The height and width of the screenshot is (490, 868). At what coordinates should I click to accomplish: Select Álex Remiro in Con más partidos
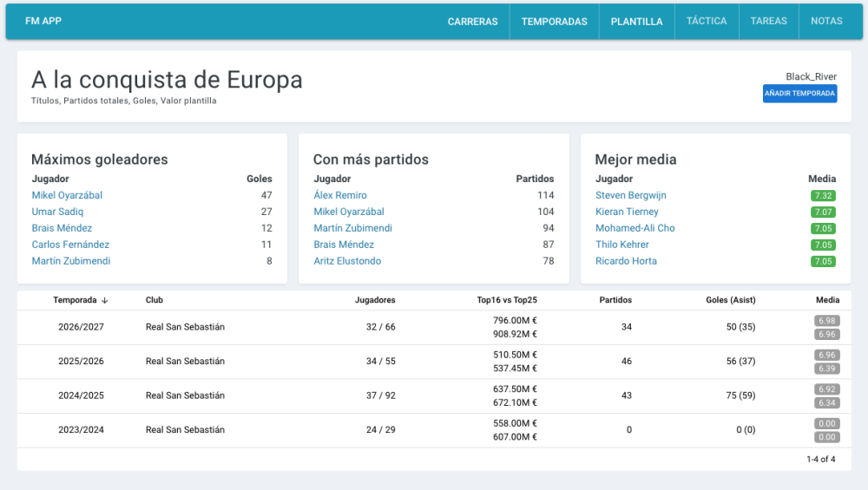tap(340, 195)
